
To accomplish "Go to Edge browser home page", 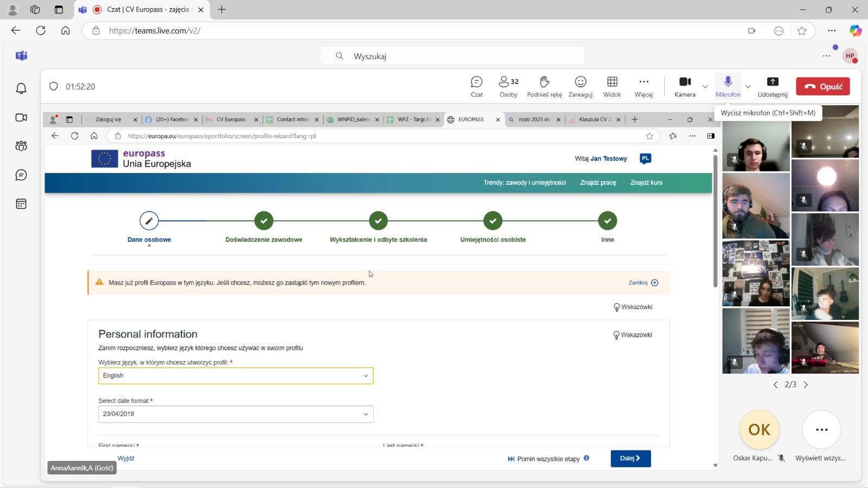I will click(66, 30).
